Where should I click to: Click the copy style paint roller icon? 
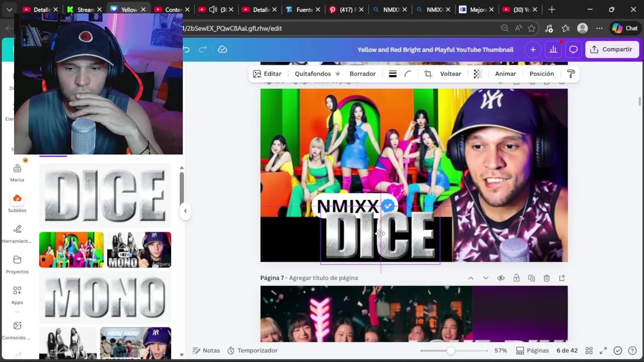point(571,74)
